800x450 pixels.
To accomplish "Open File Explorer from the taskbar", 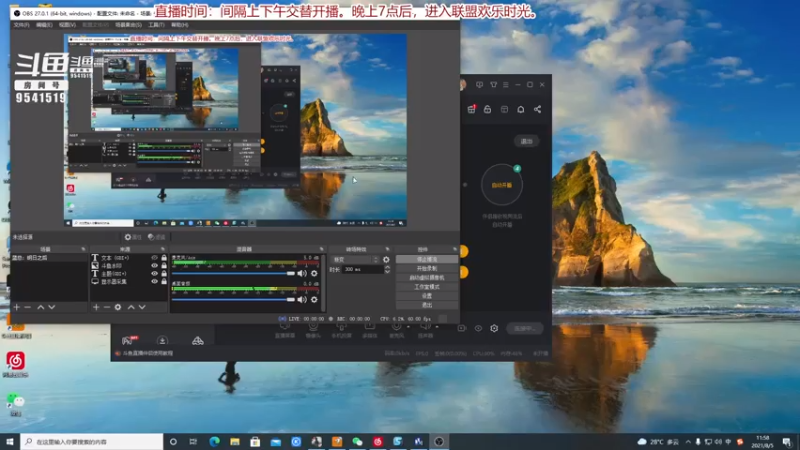I will coord(235,441).
